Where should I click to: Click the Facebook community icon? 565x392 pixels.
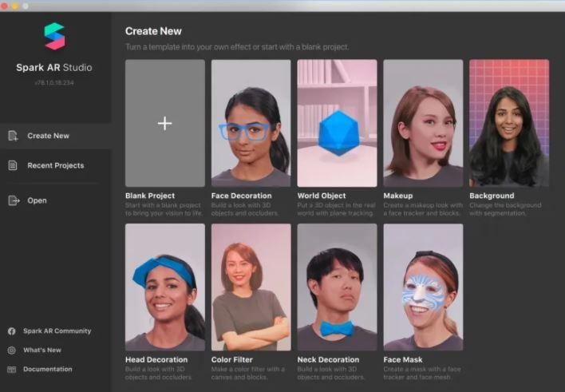12,331
